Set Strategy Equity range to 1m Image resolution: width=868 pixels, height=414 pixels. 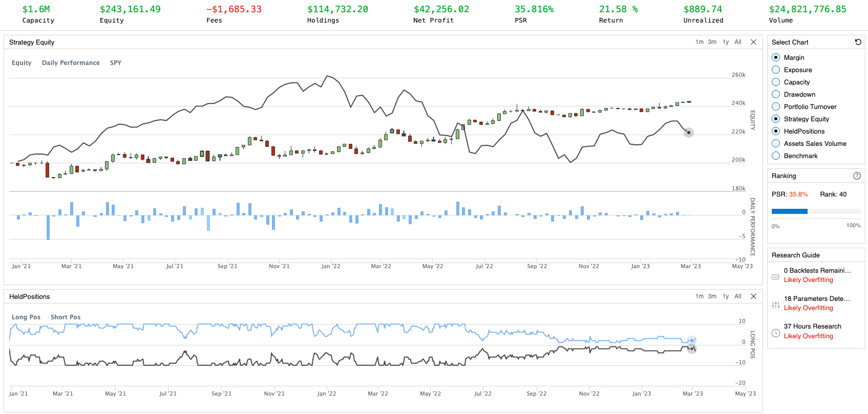[699, 42]
